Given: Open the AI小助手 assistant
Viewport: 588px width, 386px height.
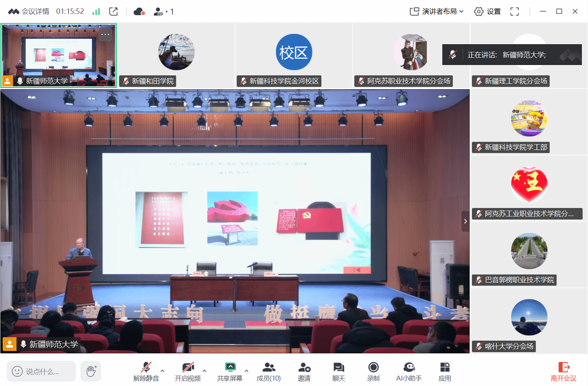Looking at the screenshot, I should (409, 371).
